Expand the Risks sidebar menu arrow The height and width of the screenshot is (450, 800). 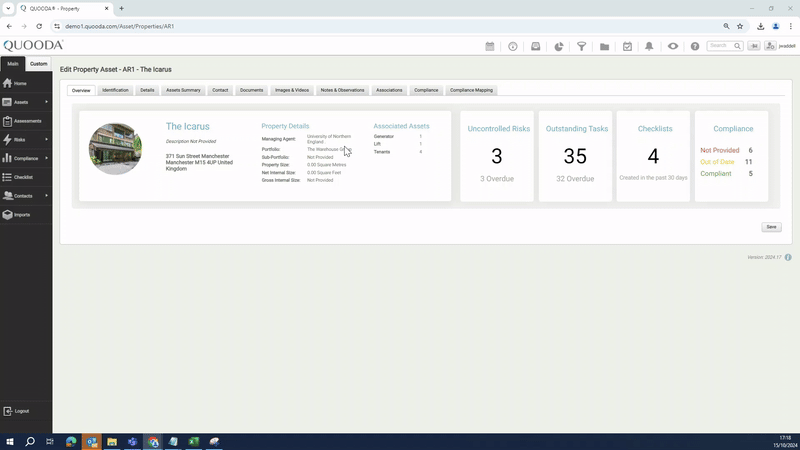click(46, 139)
